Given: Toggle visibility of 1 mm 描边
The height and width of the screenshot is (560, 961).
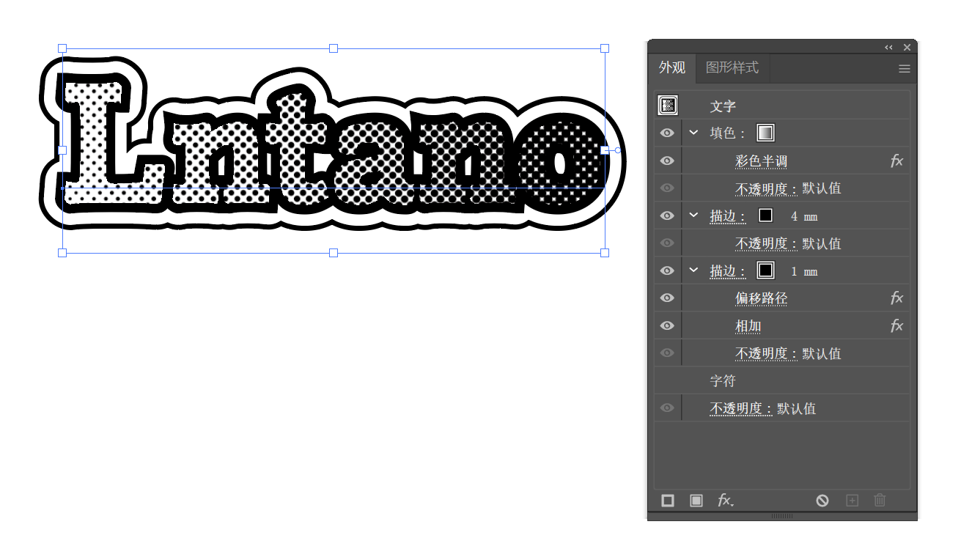Looking at the screenshot, I should (x=667, y=270).
